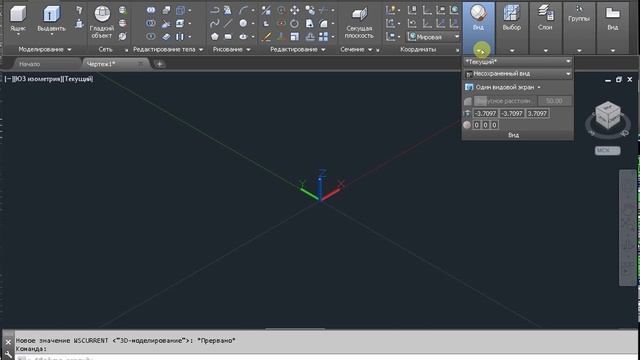
Task: Switch to the Начало tab
Action: 29,64
